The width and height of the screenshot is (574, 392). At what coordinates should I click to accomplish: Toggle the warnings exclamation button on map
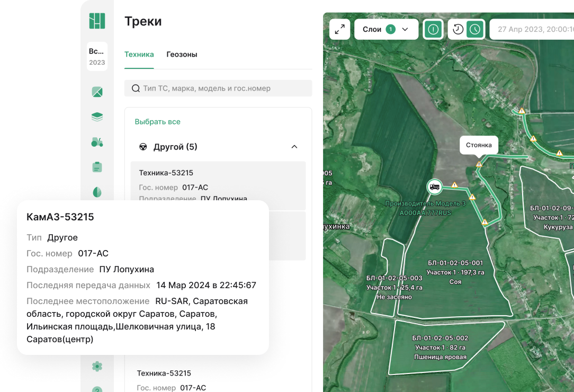click(x=433, y=29)
